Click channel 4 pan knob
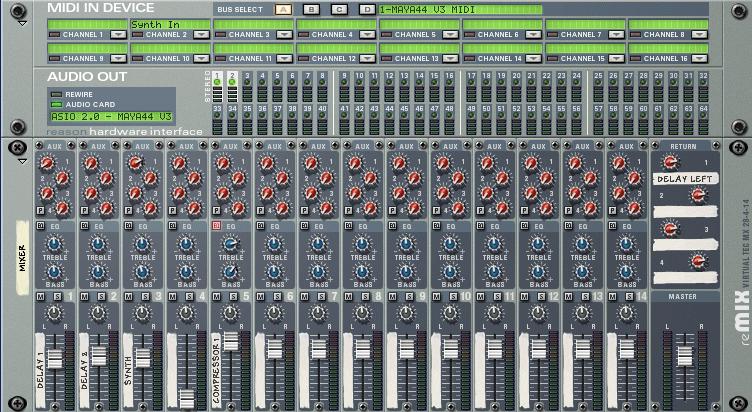752x412 pixels. click(x=186, y=314)
